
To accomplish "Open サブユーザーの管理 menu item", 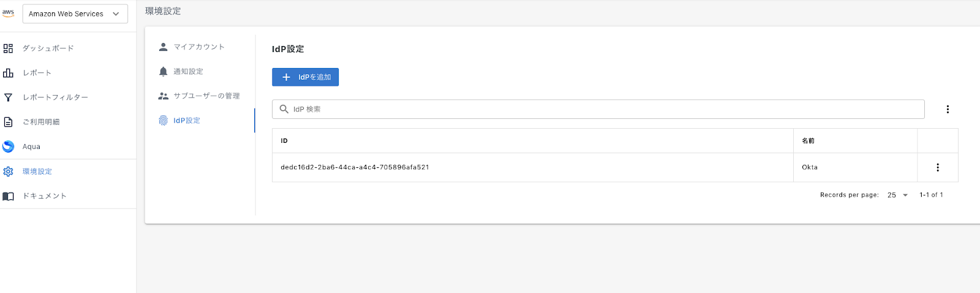I will [x=200, y=96].
